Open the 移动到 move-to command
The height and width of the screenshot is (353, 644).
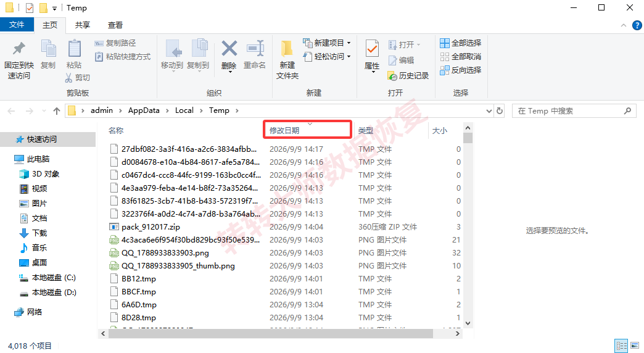coord(172,56)
